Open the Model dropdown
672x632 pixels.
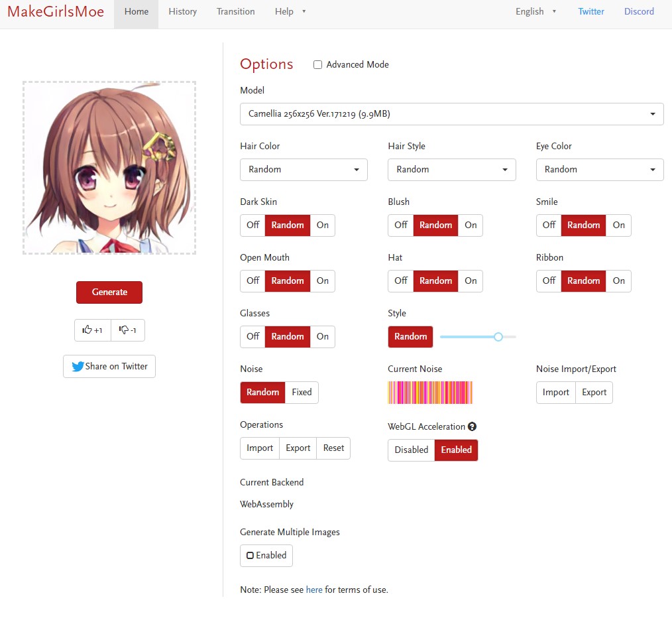[x=452, y=114]
